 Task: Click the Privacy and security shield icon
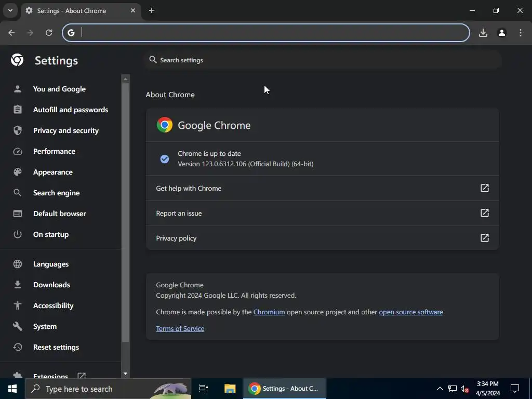[17, 130]
